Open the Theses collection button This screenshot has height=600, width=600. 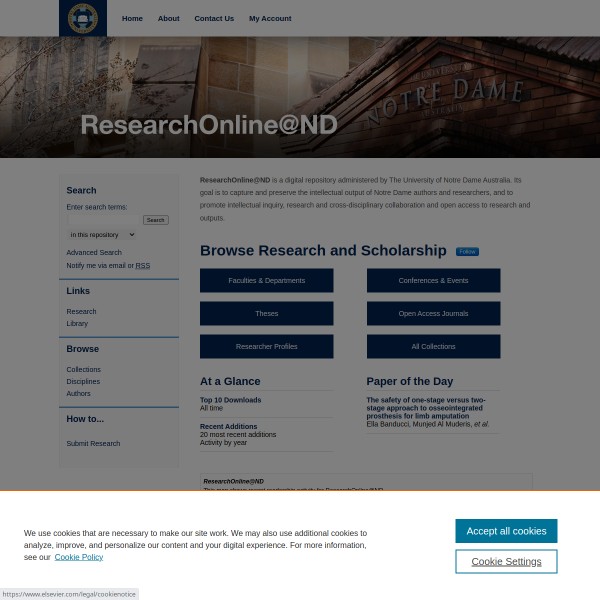tap(266, 314)
